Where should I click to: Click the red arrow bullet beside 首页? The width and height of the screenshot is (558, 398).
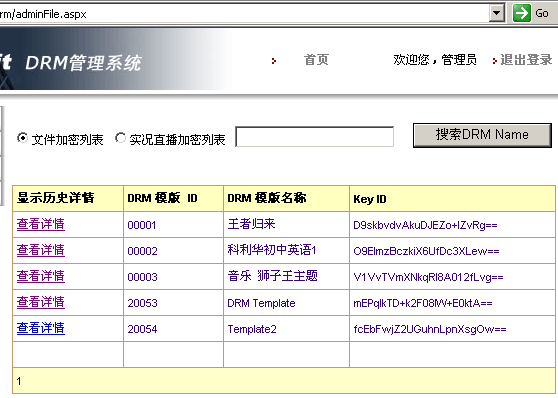coord(274,61)
